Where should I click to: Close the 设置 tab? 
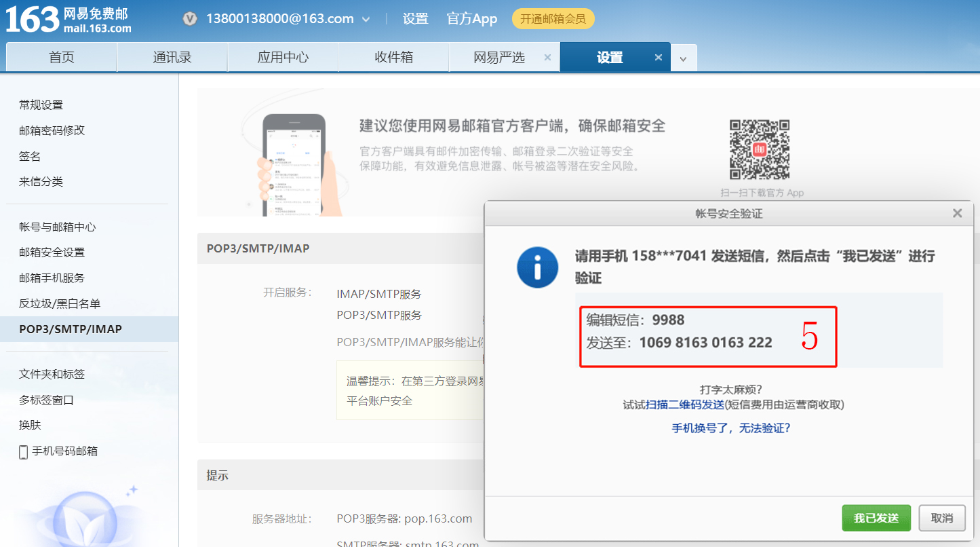[x=658, y=58]
